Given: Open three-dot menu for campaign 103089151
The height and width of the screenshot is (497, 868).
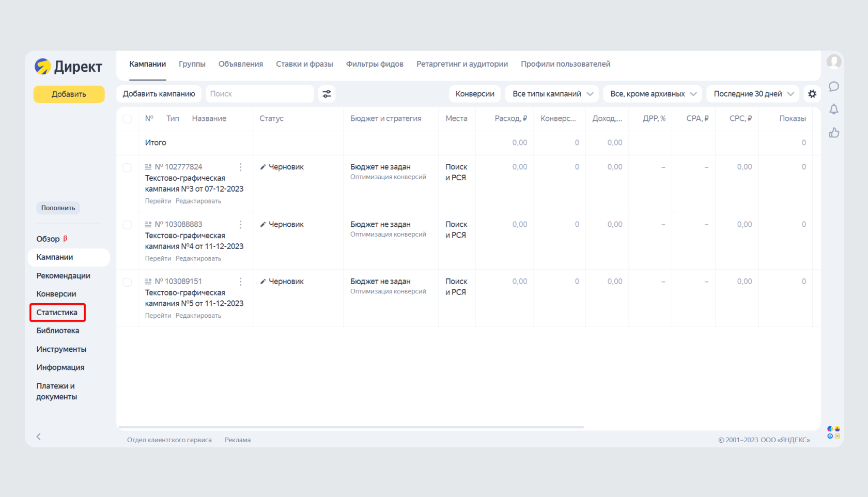Looking at the screenshot, I should coord(241,282).
